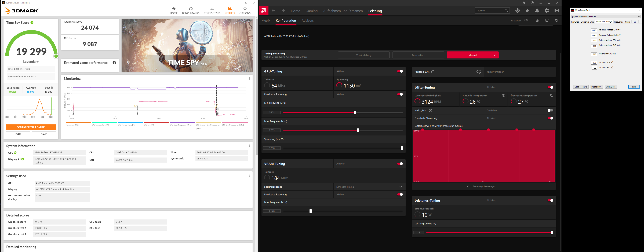The height and width of the screenshot is (252, 644).
Task: Open the AMD web browser globe icon
Action: (518, 10)
